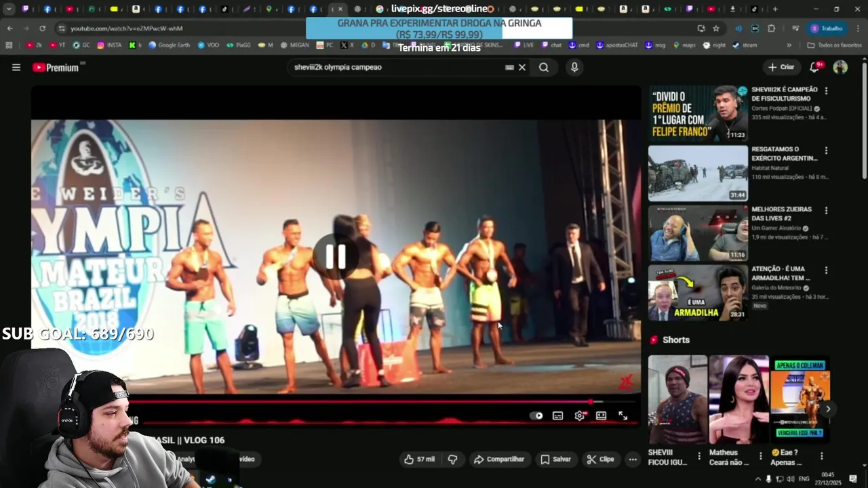Open options for 'Matheus Ceará não...' short
This screenshot has height=488, width=868.
click(760, 456)
